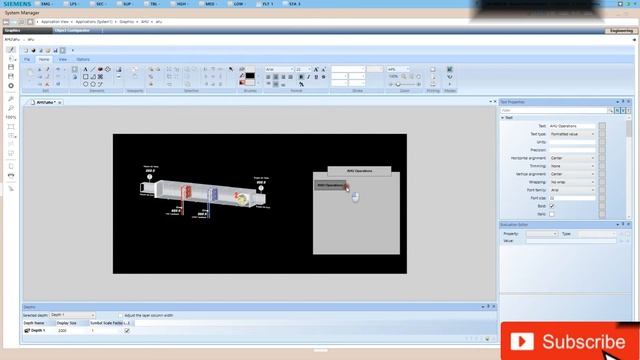Screen dimensions: 640x360
Task: Close the AHU\ahu document tab
Action: click(x=60, y=102)
